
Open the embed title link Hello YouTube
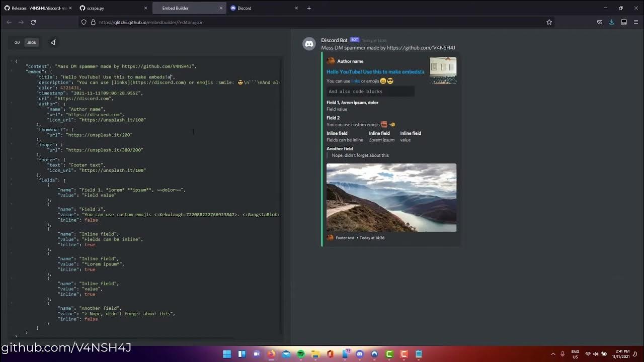pyautogui.click(x=375, y=72)
